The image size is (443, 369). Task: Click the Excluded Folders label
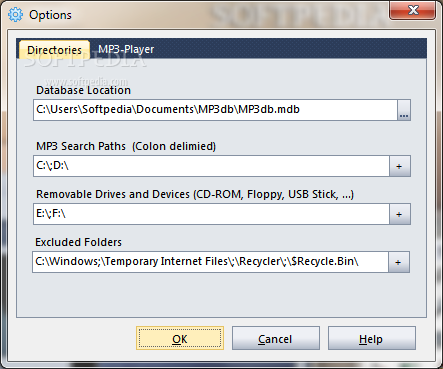[79, 242]
